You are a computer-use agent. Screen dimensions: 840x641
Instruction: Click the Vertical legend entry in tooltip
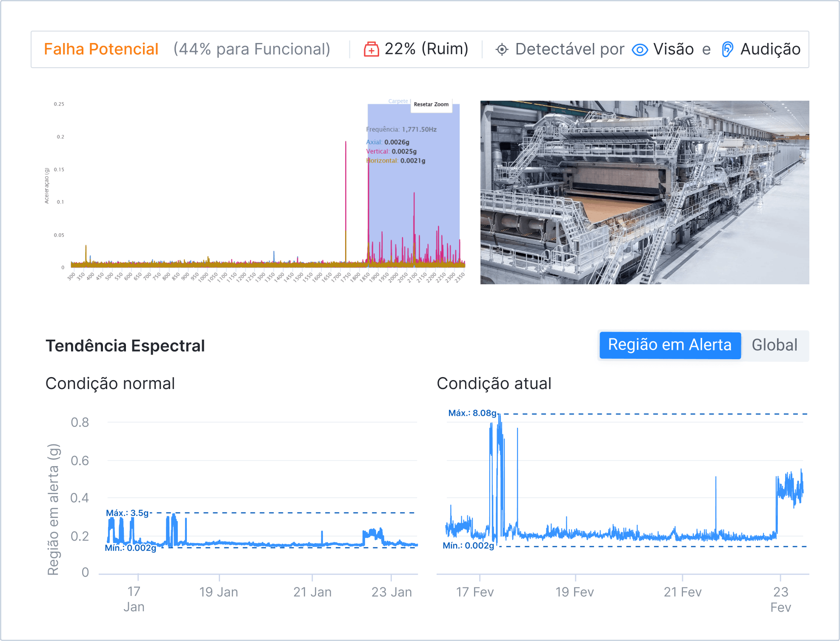377,152
